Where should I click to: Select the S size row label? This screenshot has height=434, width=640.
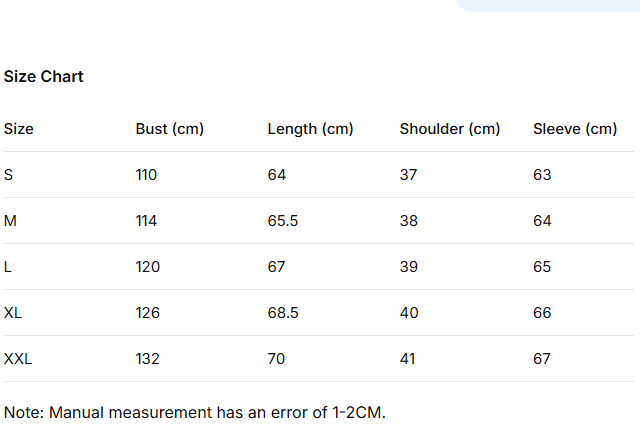coord(9,175)
